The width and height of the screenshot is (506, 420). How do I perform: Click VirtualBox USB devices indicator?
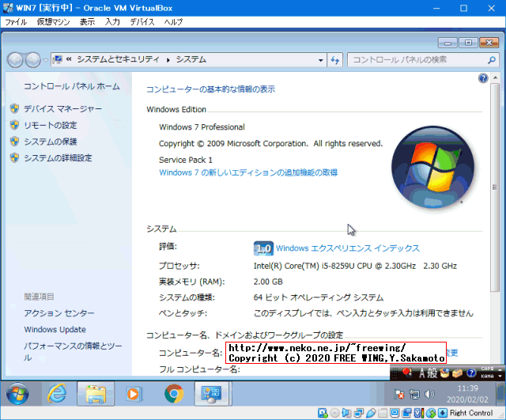pyautogui.click(x=371, y=413)
